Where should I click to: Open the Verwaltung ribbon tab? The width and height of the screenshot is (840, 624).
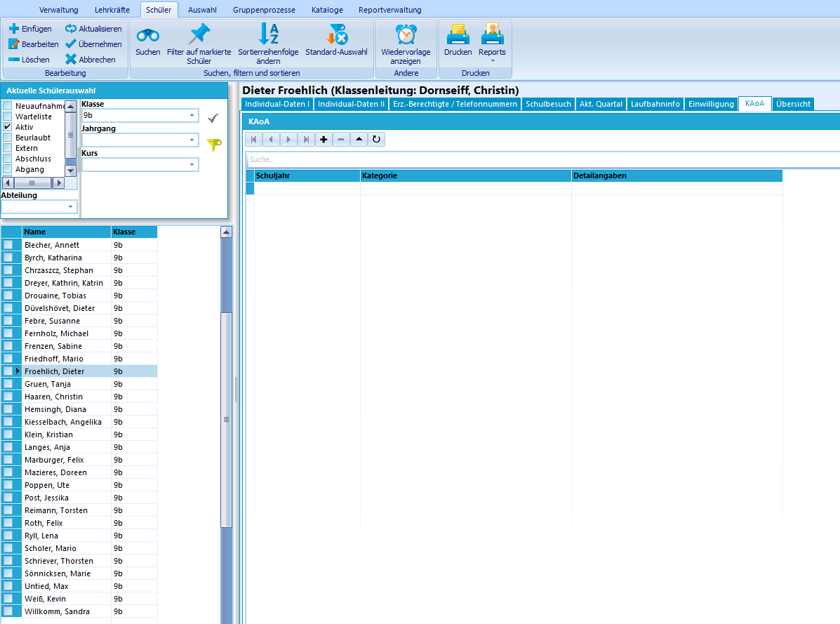(58, 10)
